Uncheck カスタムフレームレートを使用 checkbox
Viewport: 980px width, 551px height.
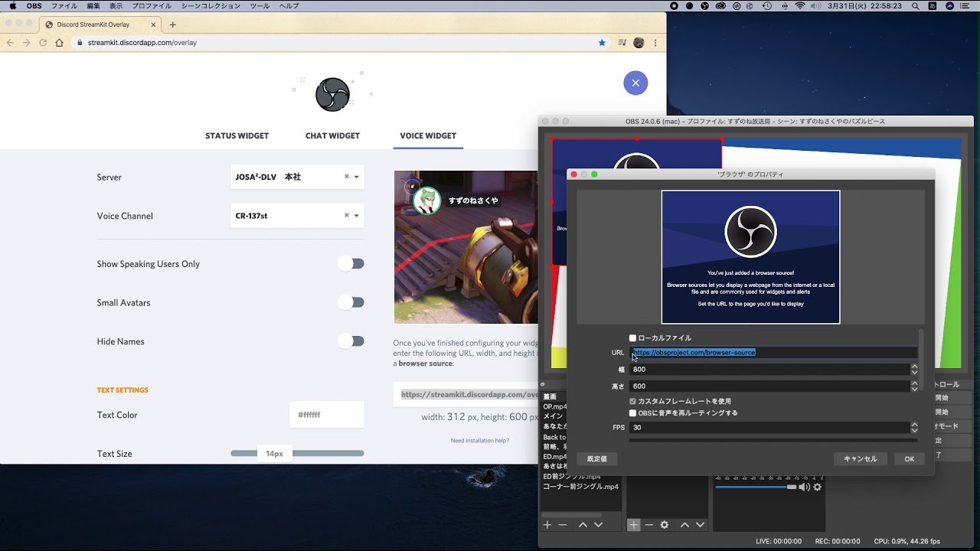click(x=633, y=401)
